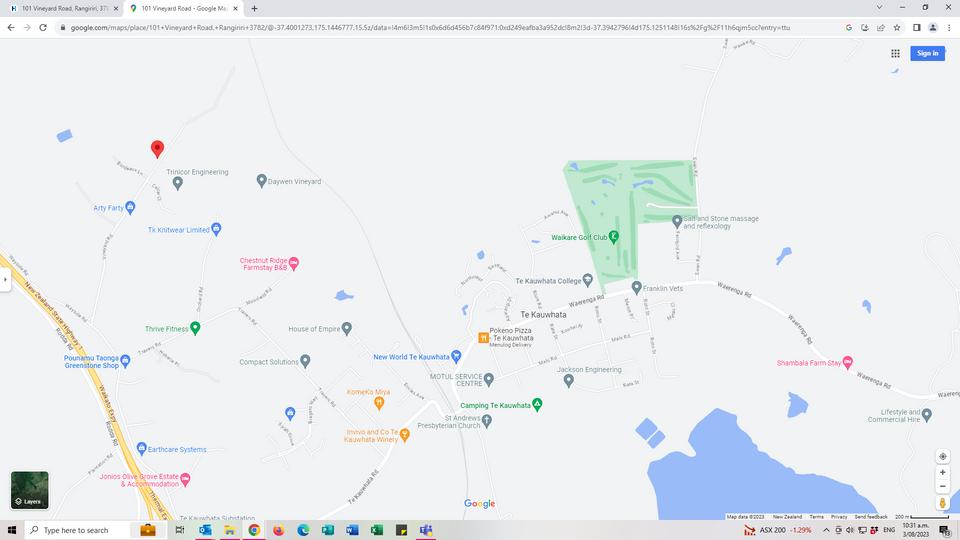Install app via address bar download icon
The height and width of the screenshot is (540, 960).
(864, 28)
